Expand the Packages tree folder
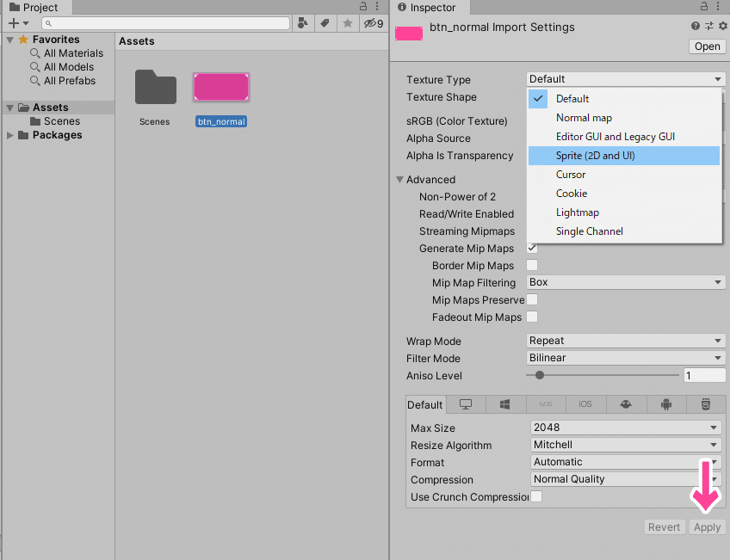Image resolution: width=730 pixels, height=560 pixels. click(9, 135)
